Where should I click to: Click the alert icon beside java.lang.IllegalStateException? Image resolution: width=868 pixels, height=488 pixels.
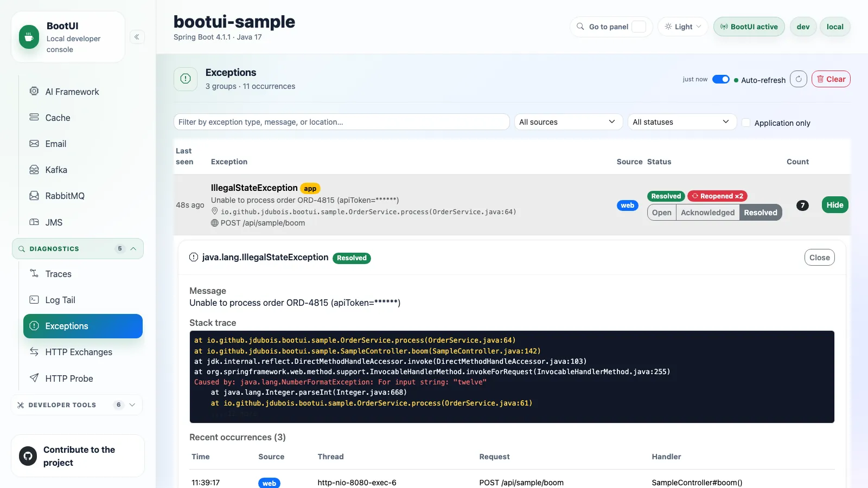(194, 257)
